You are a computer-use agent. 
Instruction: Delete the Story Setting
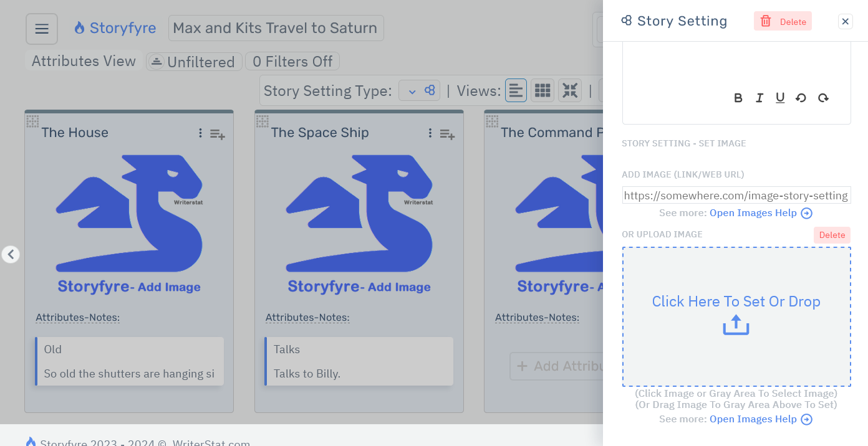tap(783, 21)
